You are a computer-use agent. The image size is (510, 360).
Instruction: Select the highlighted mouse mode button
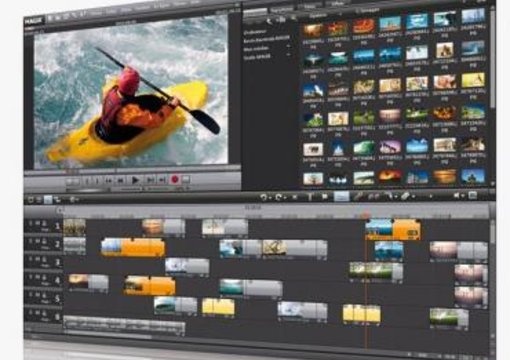pyautogui.click(x=342, y=196)
